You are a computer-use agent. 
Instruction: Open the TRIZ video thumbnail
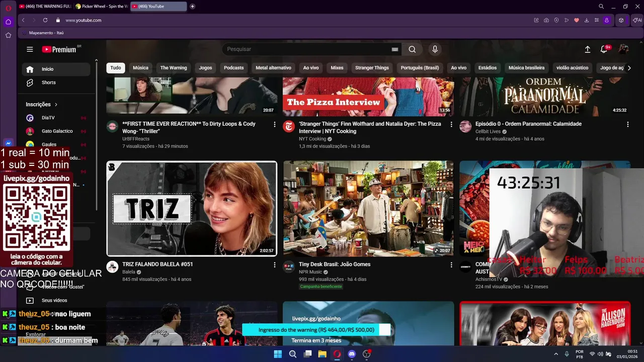pos(192,209)
